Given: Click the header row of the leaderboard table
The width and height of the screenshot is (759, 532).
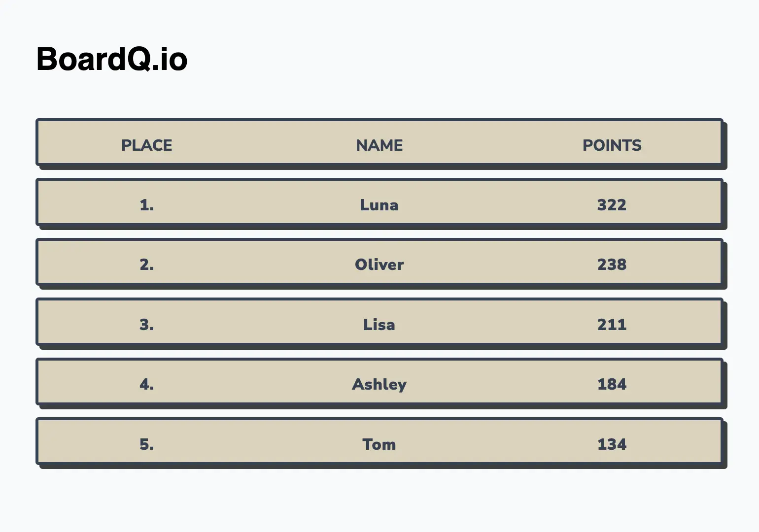Looking at the screenshot, I should coord(379,143).
